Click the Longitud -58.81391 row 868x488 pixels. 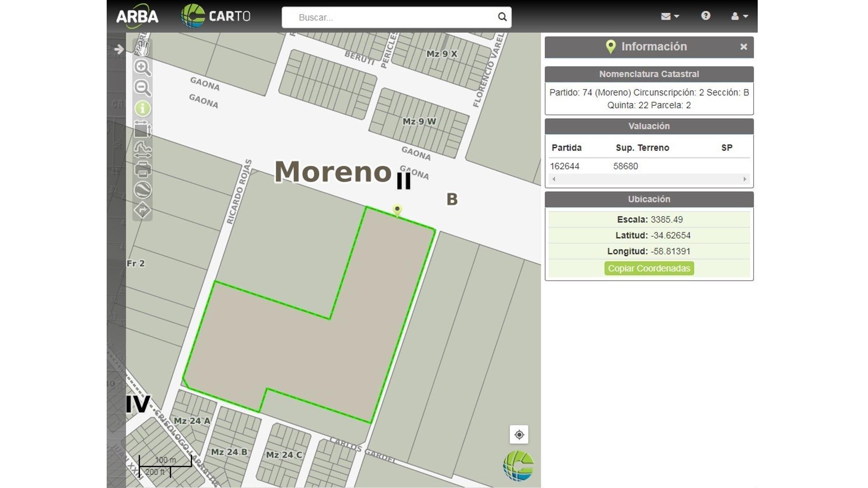coord(649,251)
